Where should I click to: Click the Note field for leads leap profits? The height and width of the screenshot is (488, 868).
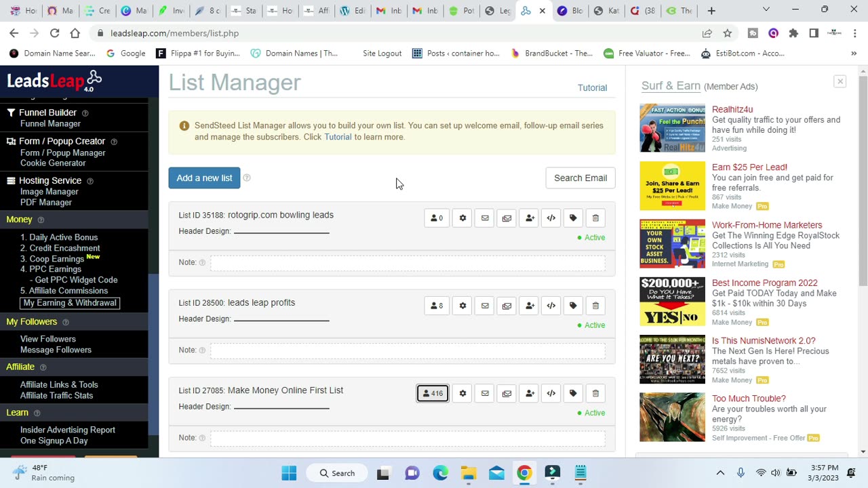click(408, 350)
